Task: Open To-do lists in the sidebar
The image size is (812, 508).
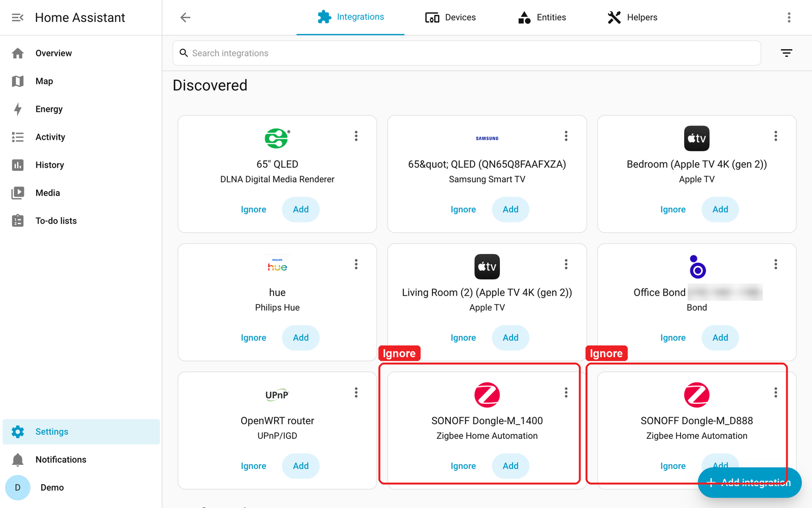Action: (x=81, y=221)
